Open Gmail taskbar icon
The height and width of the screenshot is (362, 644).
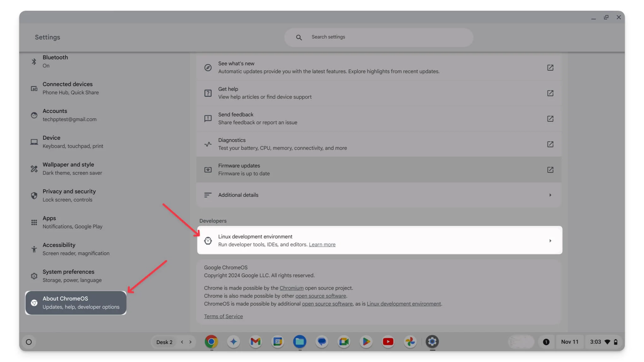[255, 342]
